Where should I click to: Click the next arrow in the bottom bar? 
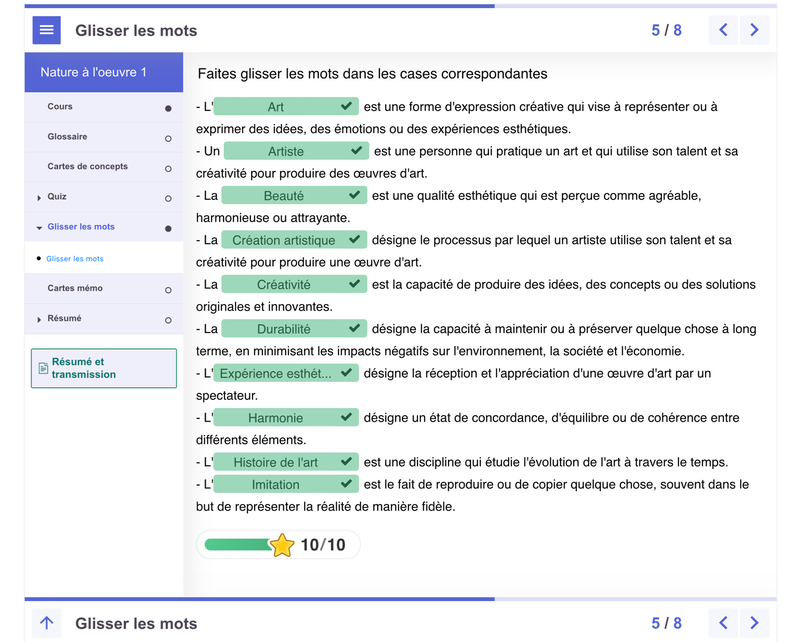click(x=754, y=623)
